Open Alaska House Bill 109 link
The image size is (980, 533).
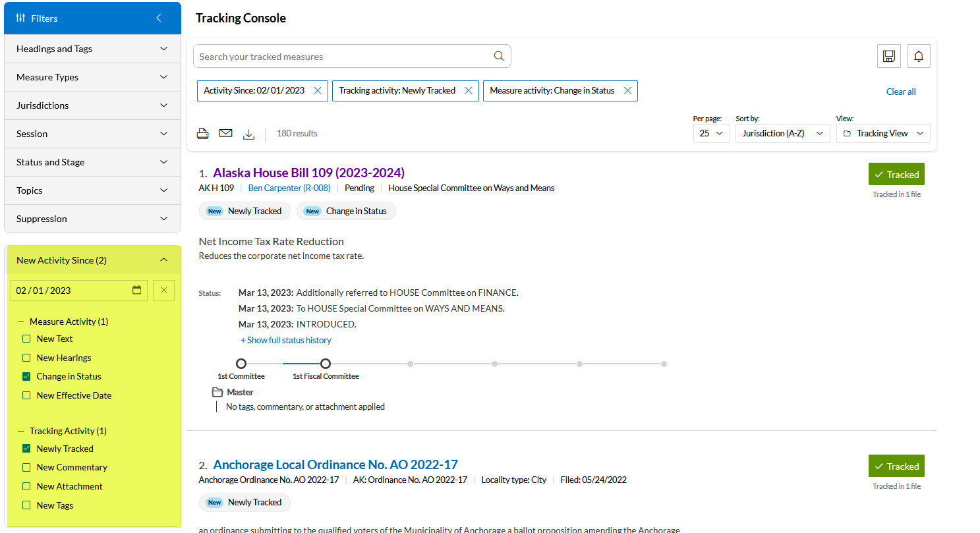click(x=308, y=173)
